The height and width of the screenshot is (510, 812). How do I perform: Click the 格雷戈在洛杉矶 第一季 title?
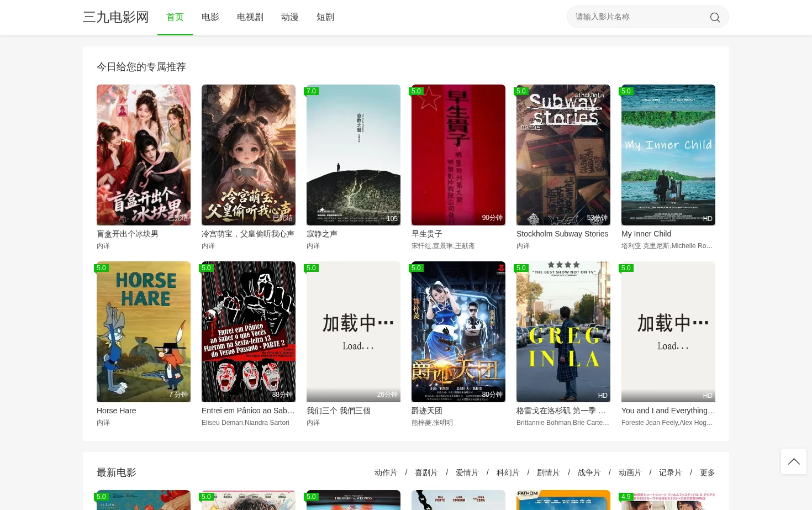561,411
